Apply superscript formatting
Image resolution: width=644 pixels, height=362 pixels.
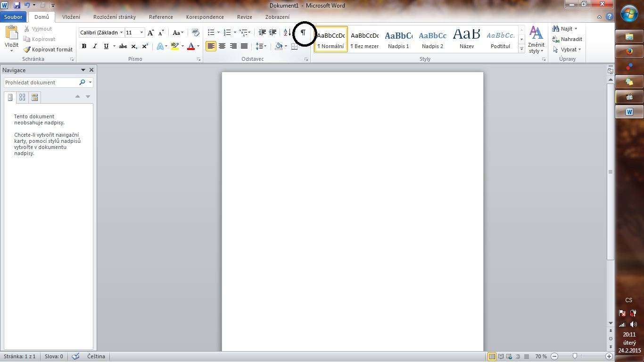[x=145, y=46]
